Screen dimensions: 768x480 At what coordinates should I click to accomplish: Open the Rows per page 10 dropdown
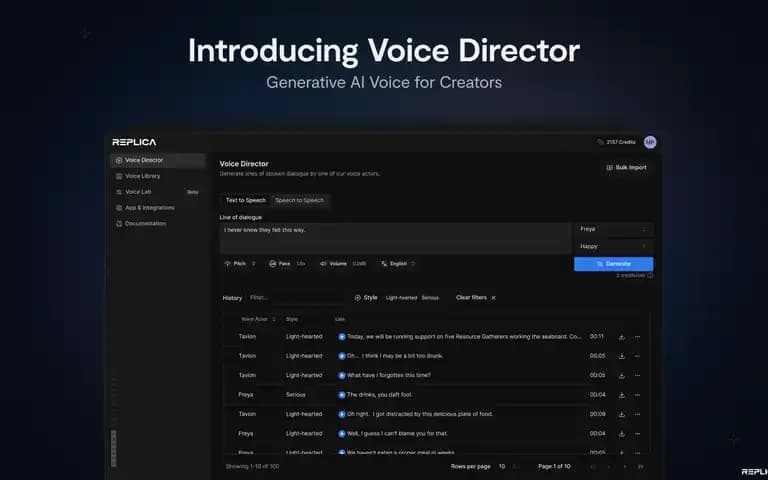click(x=507, y=467)
